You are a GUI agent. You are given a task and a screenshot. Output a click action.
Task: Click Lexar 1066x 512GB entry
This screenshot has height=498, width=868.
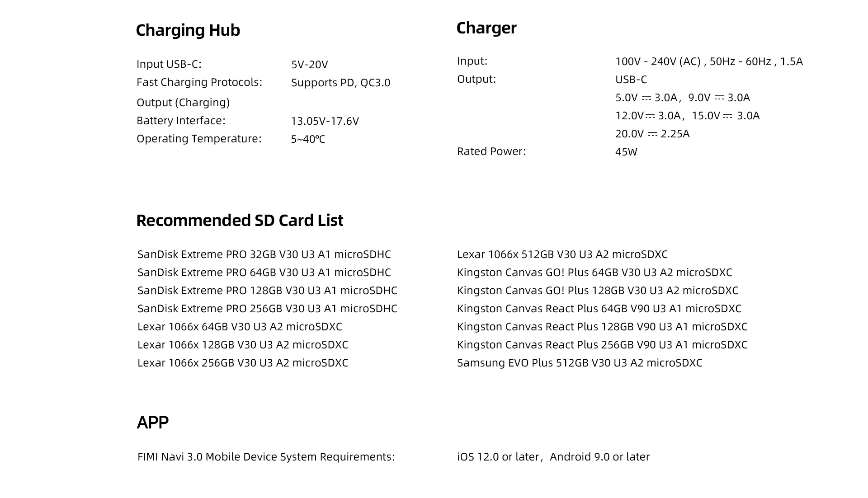click(x=562, y=254)
